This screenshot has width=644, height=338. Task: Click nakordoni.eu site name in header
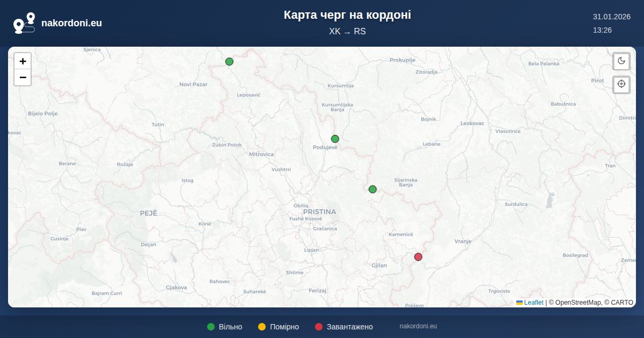pyautogui.click(x=71, y=23)
